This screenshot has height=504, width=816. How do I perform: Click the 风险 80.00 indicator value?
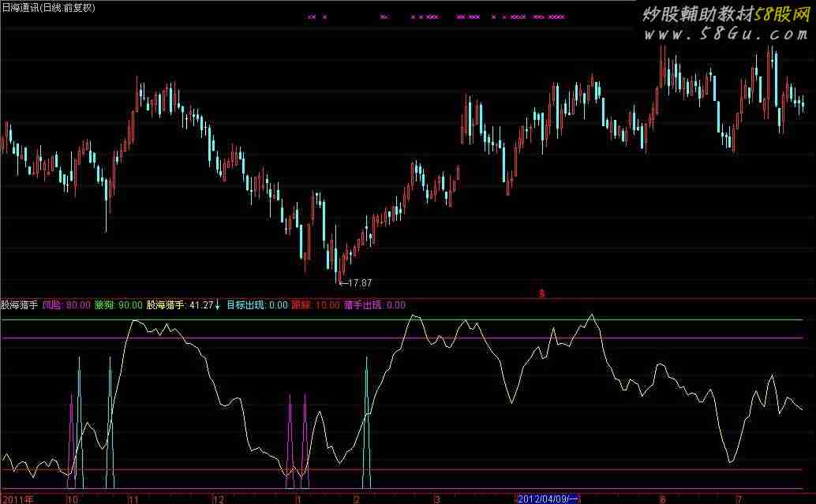click(66, 304)
